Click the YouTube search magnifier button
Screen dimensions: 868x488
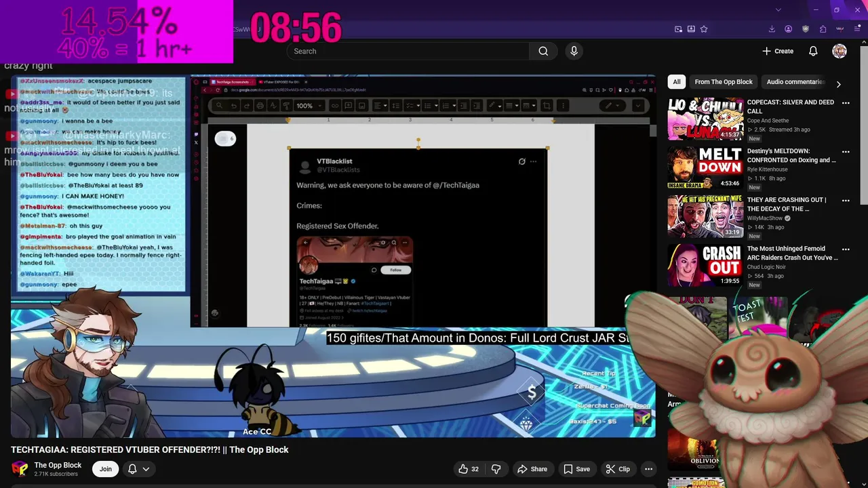[x=543, y=51]
